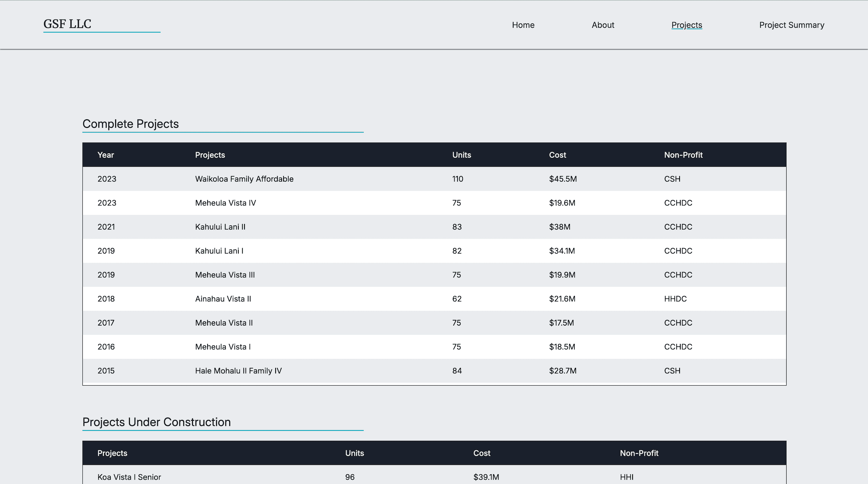Go to the About page
The width and height of the screenshot is (868, 484).
tap(603, 25)
